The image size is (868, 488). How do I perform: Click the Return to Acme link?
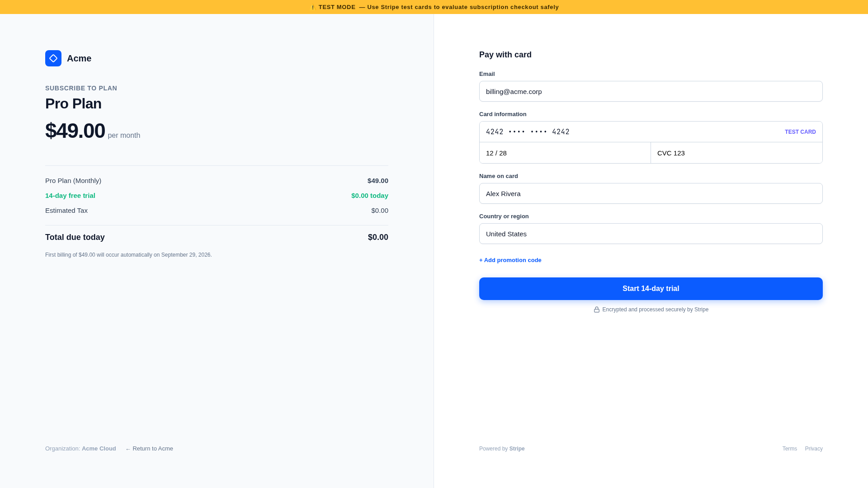point(149,449)
